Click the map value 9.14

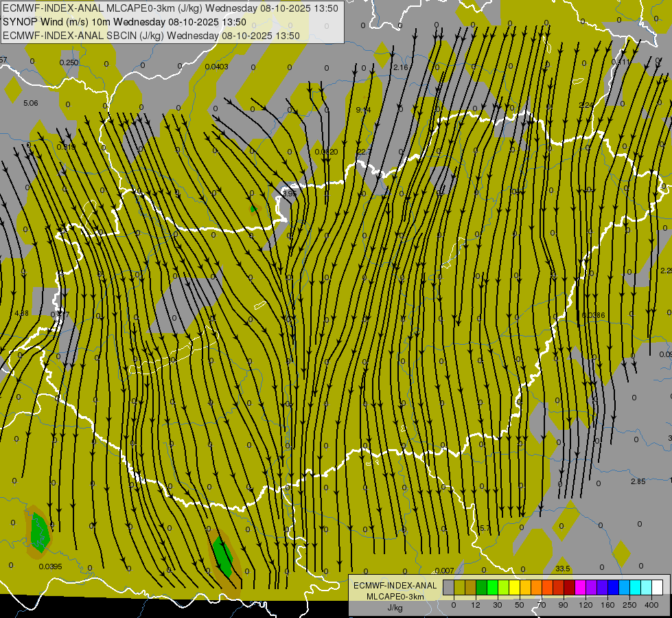pos(363,110)
